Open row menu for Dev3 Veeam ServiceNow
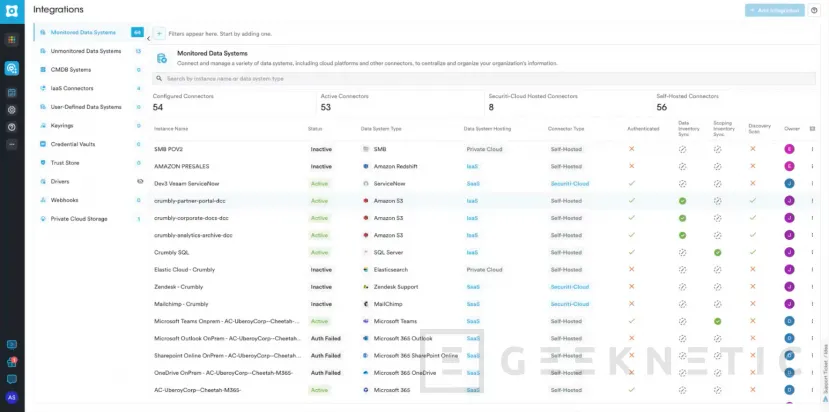 pos(813,184)
